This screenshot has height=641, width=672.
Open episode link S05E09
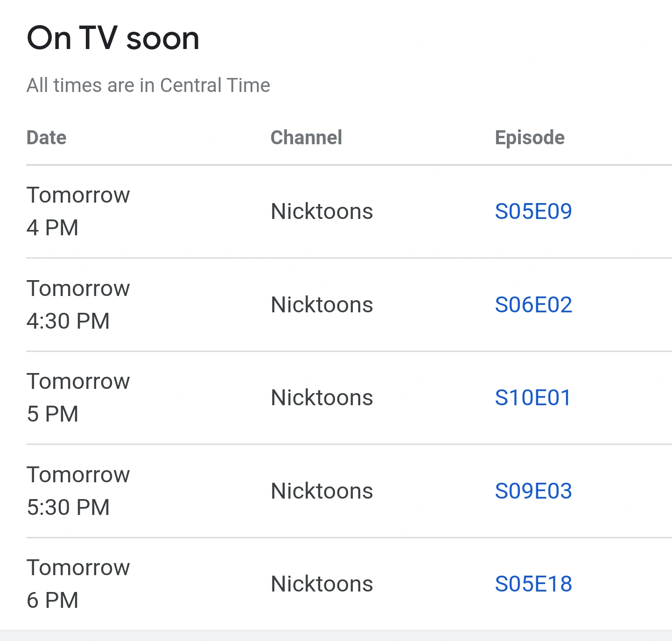pyautogui.click(x=533, y=211)
